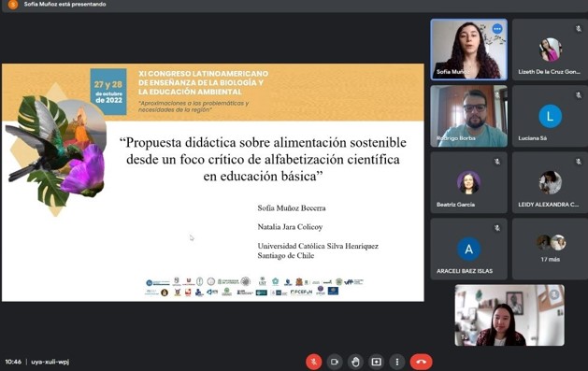
Task: Open the three-dot more options menu
Action: click(x=397, y=362)
